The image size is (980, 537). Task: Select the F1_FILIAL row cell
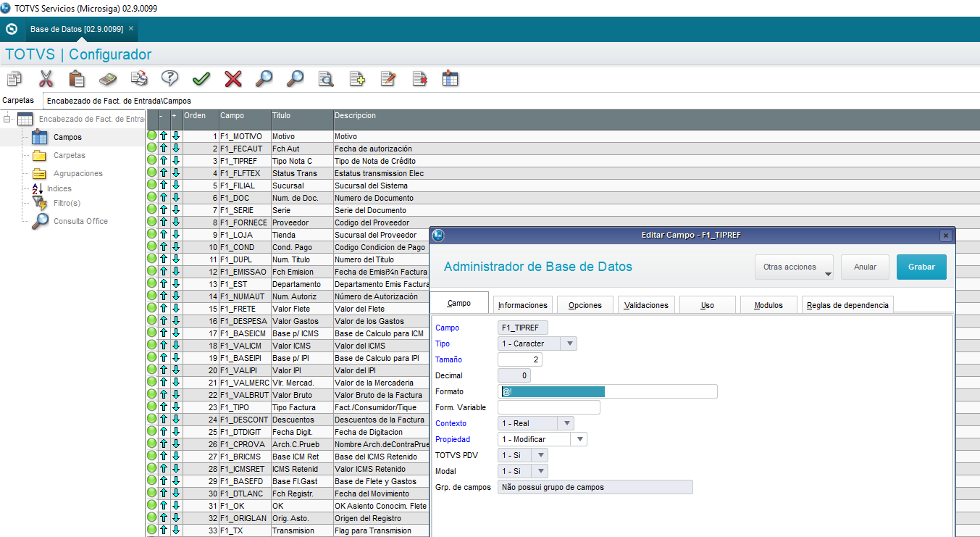click(244, 186)
